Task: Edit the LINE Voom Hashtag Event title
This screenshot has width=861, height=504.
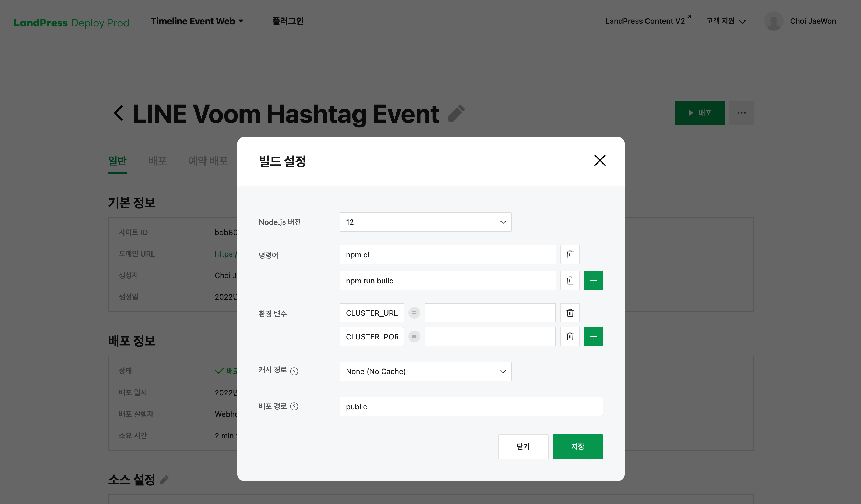Action: coord(457,113)
